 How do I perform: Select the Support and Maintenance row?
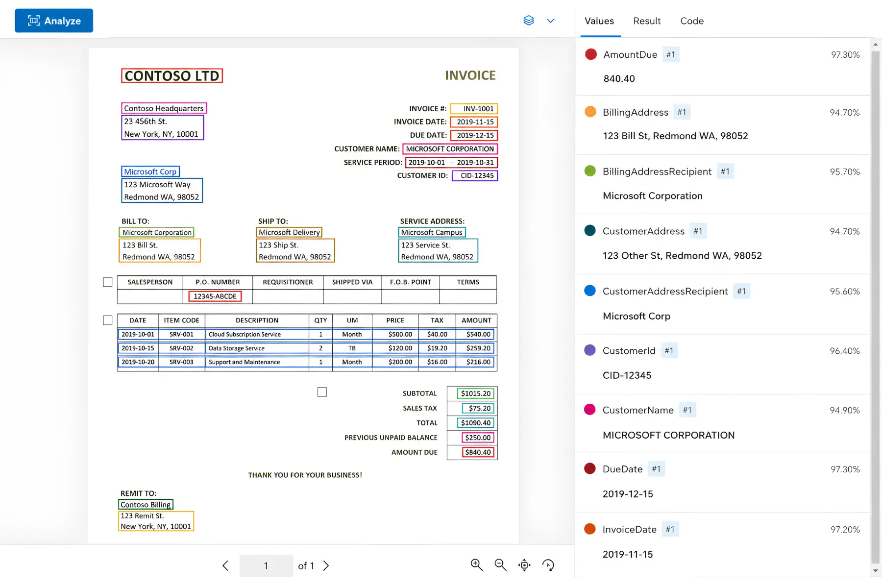[306, 362]
